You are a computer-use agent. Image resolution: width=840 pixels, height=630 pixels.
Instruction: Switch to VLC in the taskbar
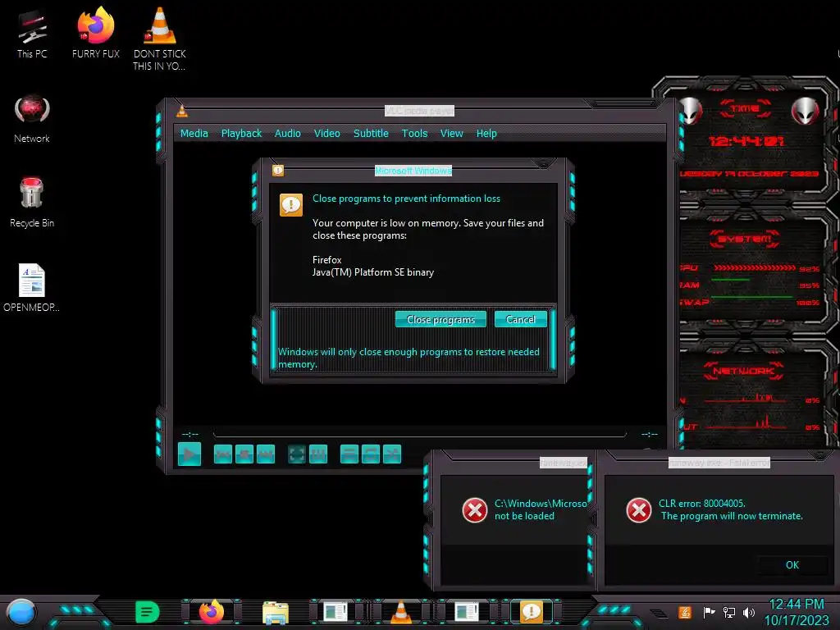tap(401, 612)
